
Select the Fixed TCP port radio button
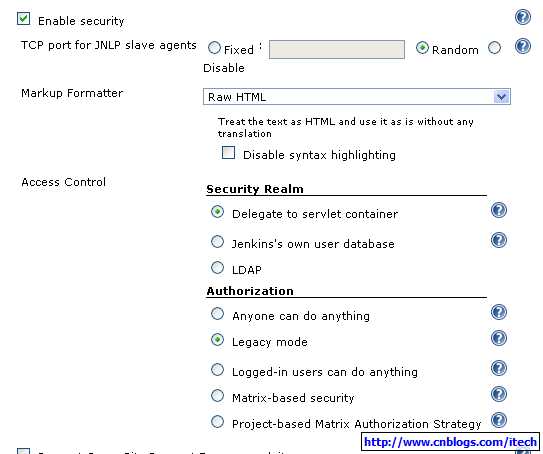(x=214, y=47)
